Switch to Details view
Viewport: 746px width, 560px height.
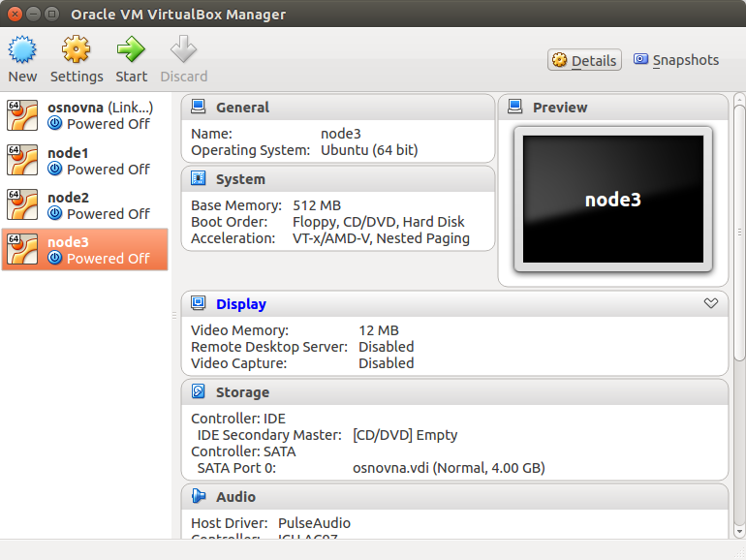(584, 60)
